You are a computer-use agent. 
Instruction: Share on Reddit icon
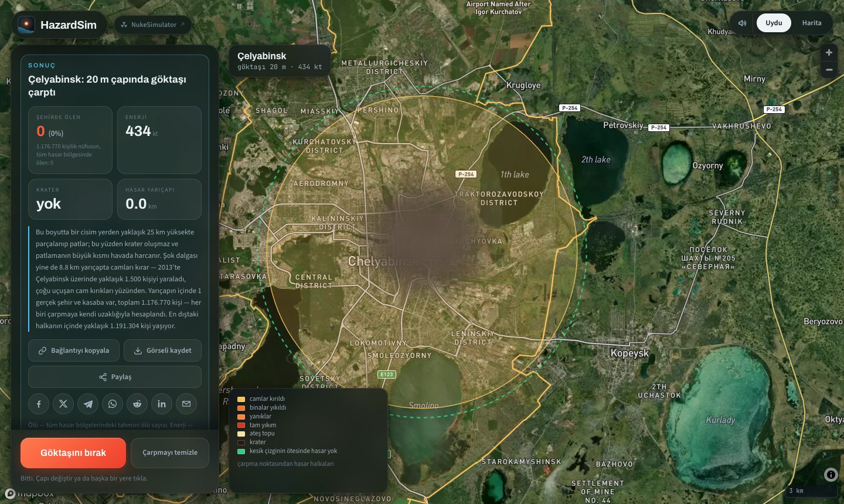click(137, 404)
